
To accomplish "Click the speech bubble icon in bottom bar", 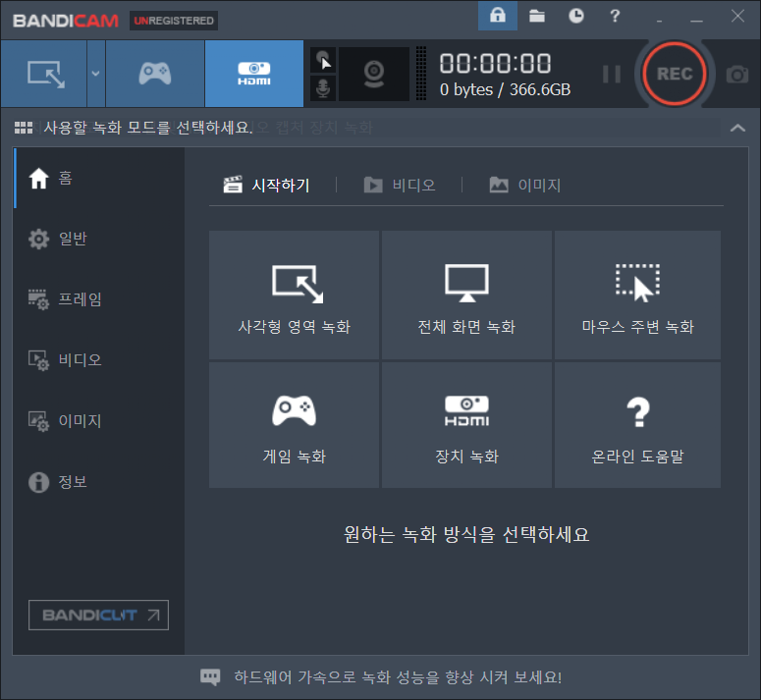I will click(210, 677).
